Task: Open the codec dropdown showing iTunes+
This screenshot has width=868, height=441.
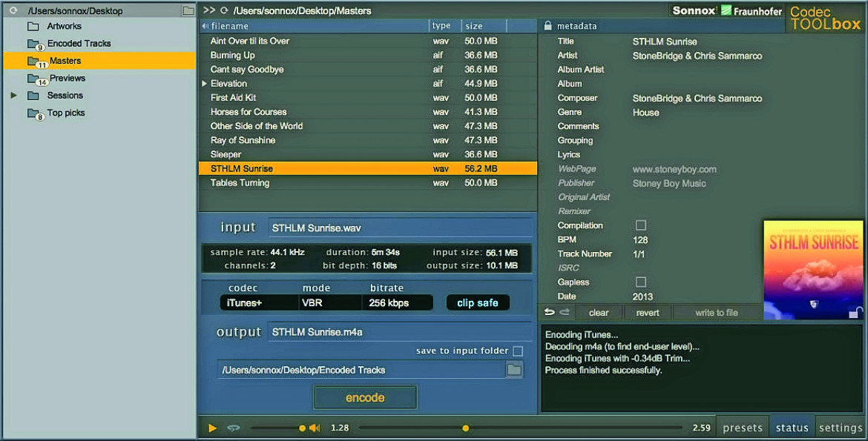Action: [259, 302]
